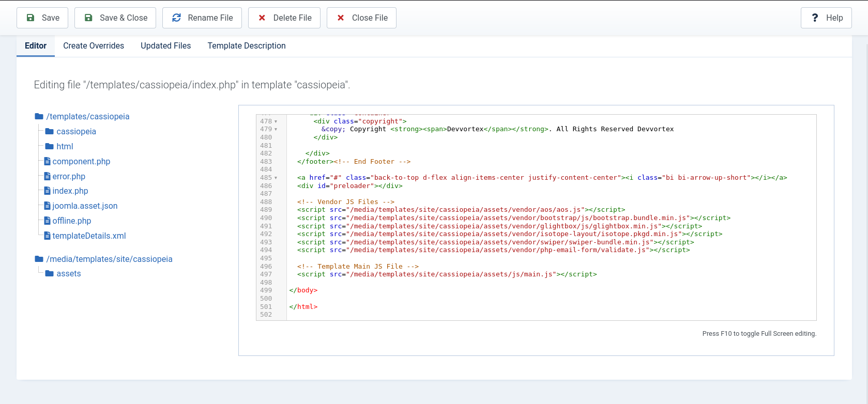Click the folder icon next to html

[x=50, y=147]
